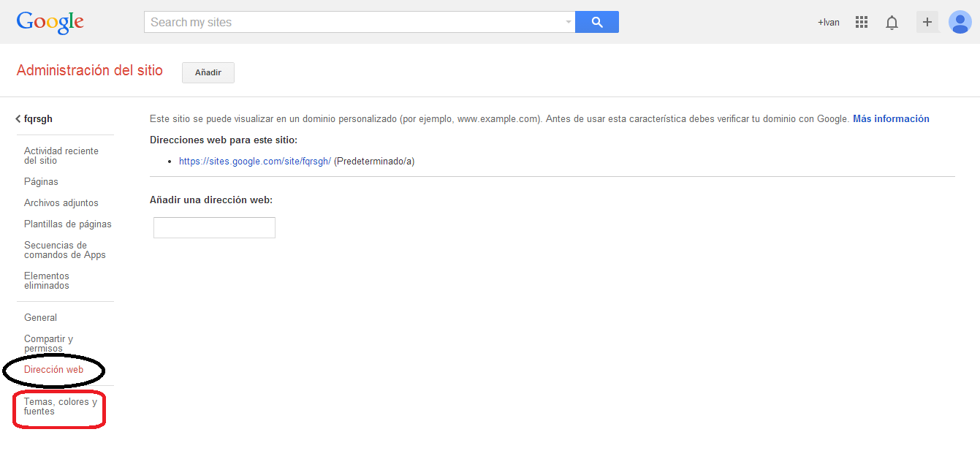The height and width of the screenshot is (451, 980).
Task: Click the Search my sites field
Action: pos(354,23)
